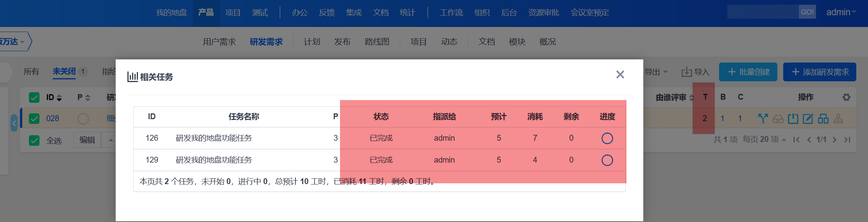Open the 导出 export dropdown
Screen dimensions: 868x222
(656, 72)
